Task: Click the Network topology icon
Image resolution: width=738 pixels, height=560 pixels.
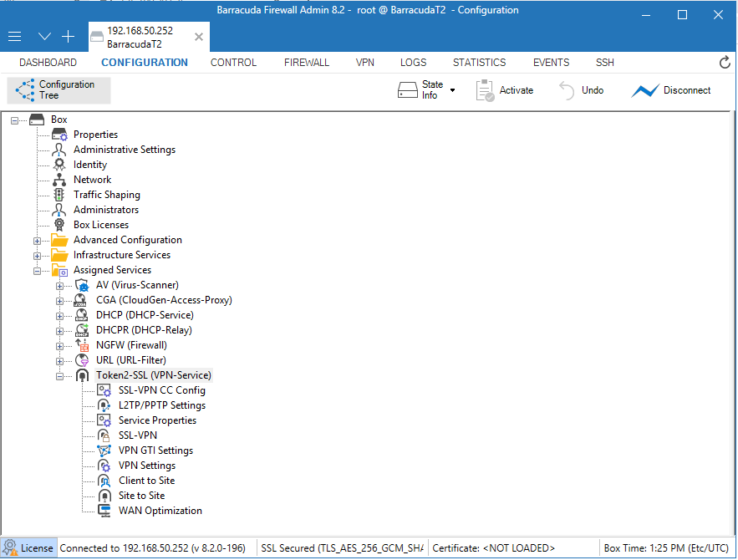Action: pyautogui.click(x=59, y=180)
